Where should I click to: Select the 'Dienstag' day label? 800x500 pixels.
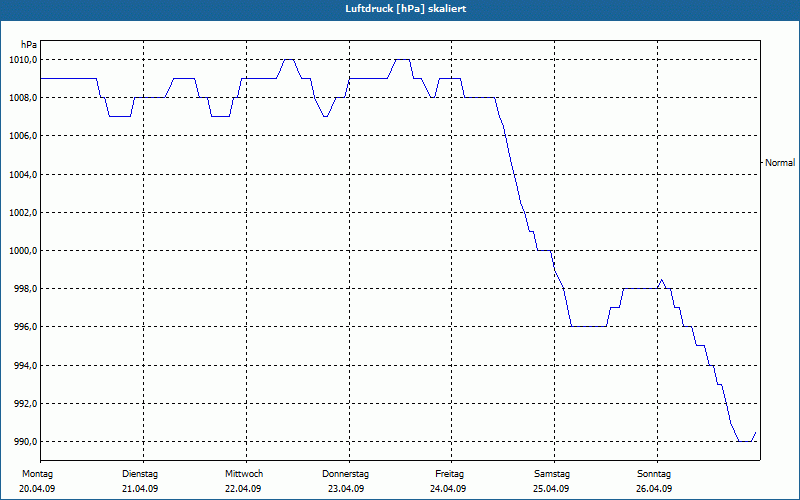[140, 474]
